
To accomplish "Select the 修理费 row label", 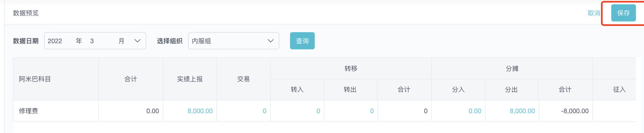I will tap(29, 111).
